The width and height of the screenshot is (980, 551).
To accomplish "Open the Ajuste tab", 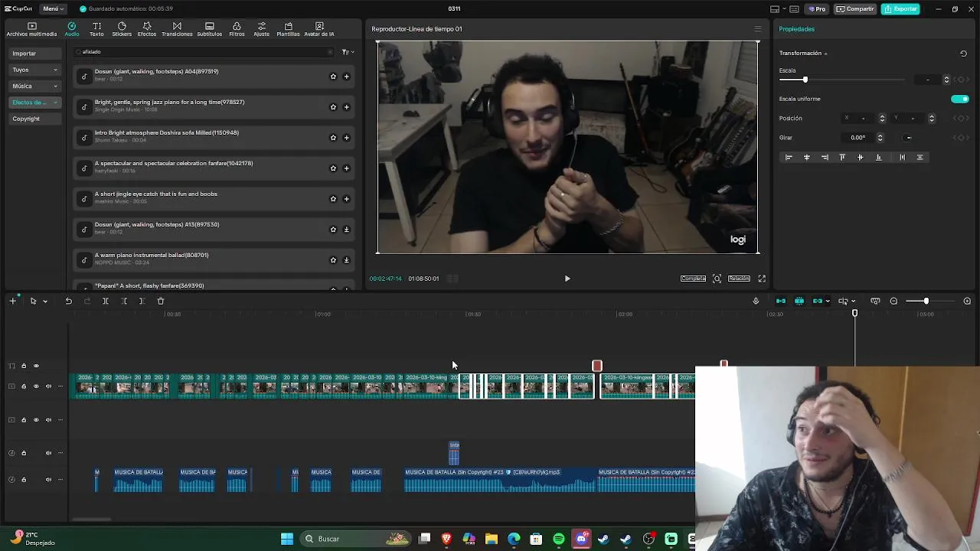I will click(262, 29).
